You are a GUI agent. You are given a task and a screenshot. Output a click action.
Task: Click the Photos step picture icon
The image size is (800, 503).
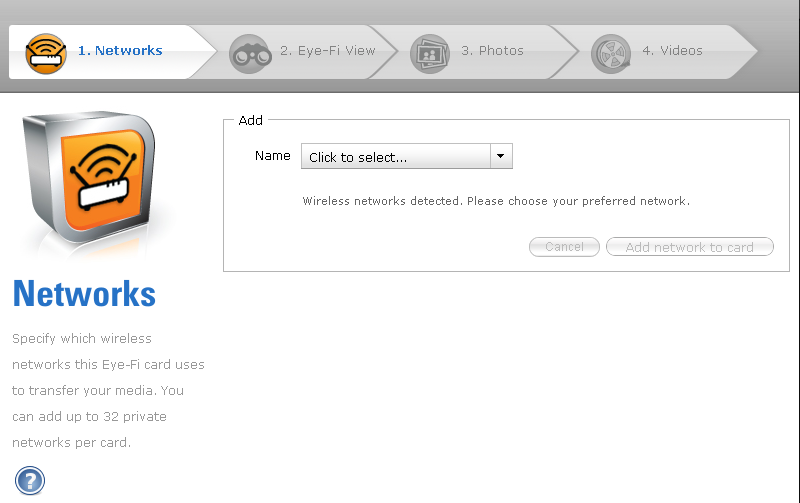pos(430,54)
